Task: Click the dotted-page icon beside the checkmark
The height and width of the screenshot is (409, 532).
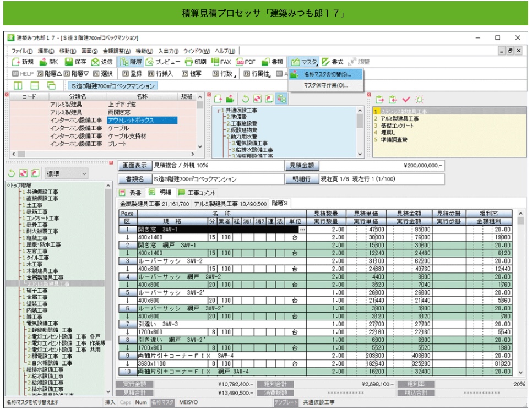Action: pyautogui.click(x=419, y=100)
